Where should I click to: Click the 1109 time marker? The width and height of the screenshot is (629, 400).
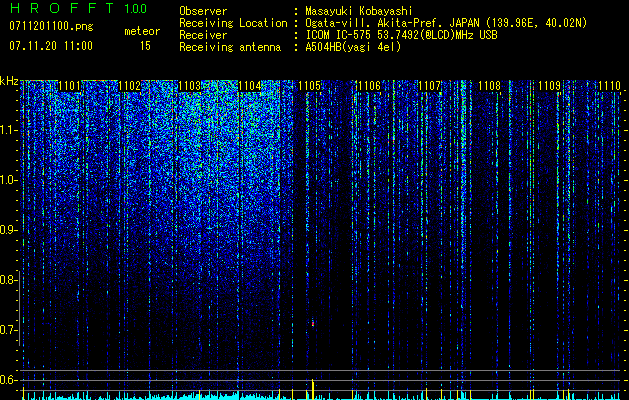tap(550, 86)
